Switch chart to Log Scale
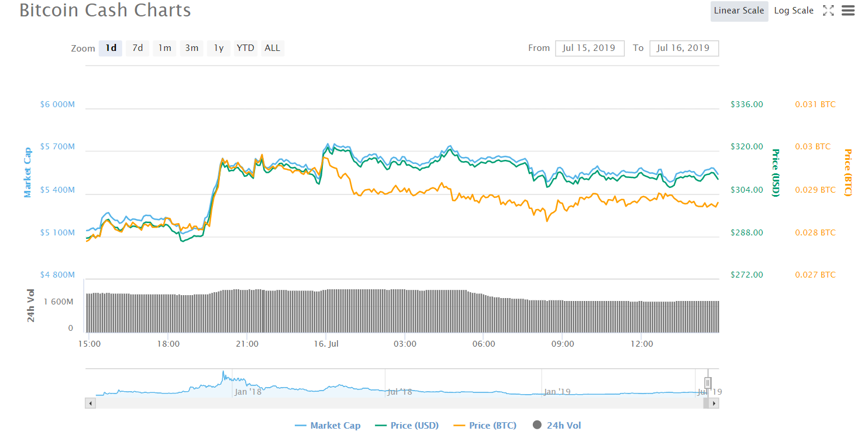Screen dimensions: 868x438 [794, 11]
